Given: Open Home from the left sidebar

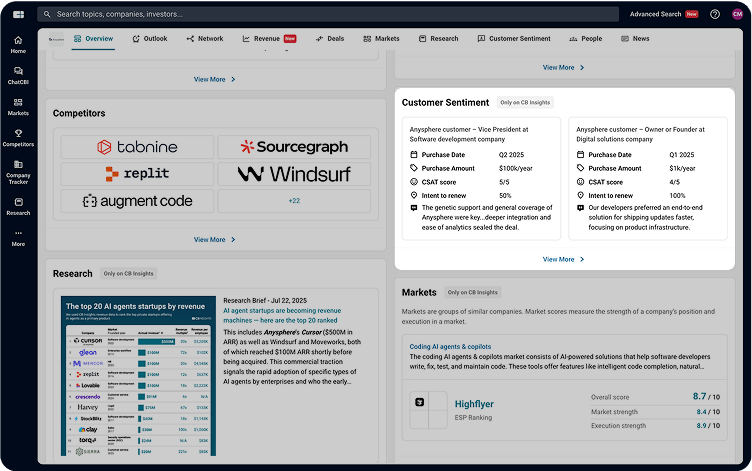Looking at the screenshot, I should click(18, 43).
